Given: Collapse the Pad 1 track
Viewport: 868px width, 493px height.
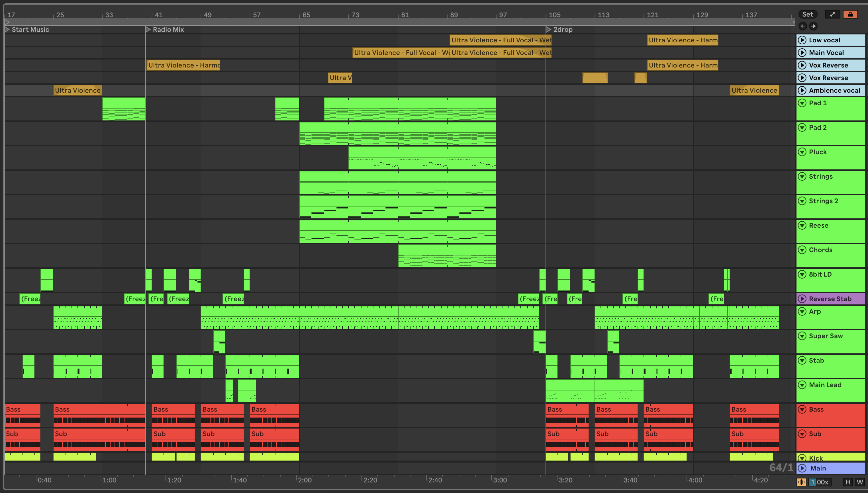Looking at the screenshot, I should 802,103.
